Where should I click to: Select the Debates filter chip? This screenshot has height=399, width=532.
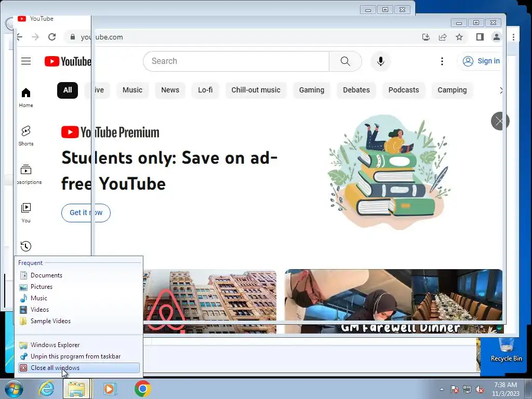click(356, 90)
